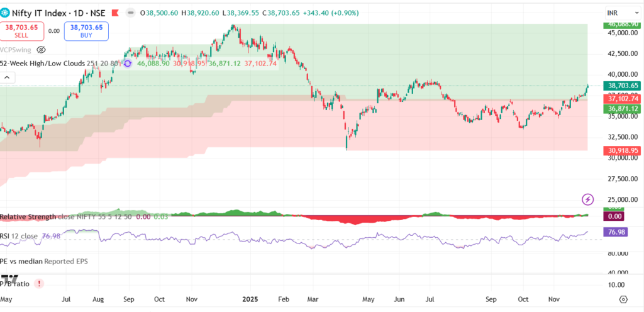Click the +343.40 (+0.90%) change value
644x312 pixels.
tap(331, 13)
